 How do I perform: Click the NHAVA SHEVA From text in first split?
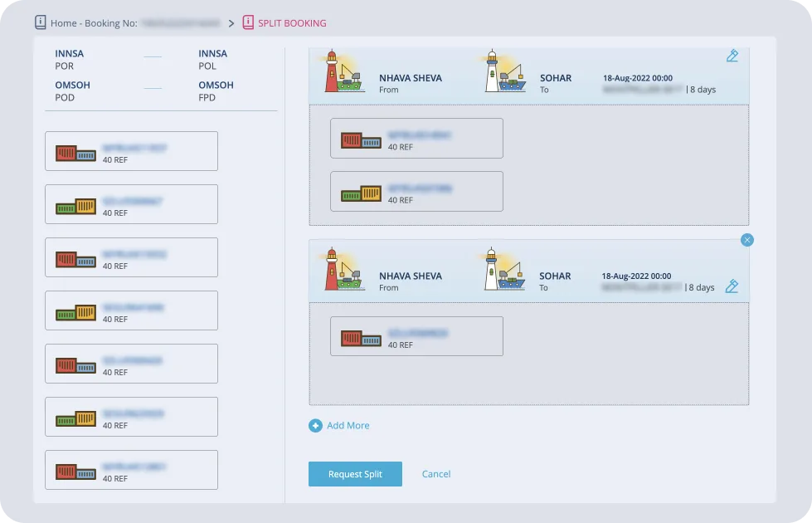click(410, 84)
